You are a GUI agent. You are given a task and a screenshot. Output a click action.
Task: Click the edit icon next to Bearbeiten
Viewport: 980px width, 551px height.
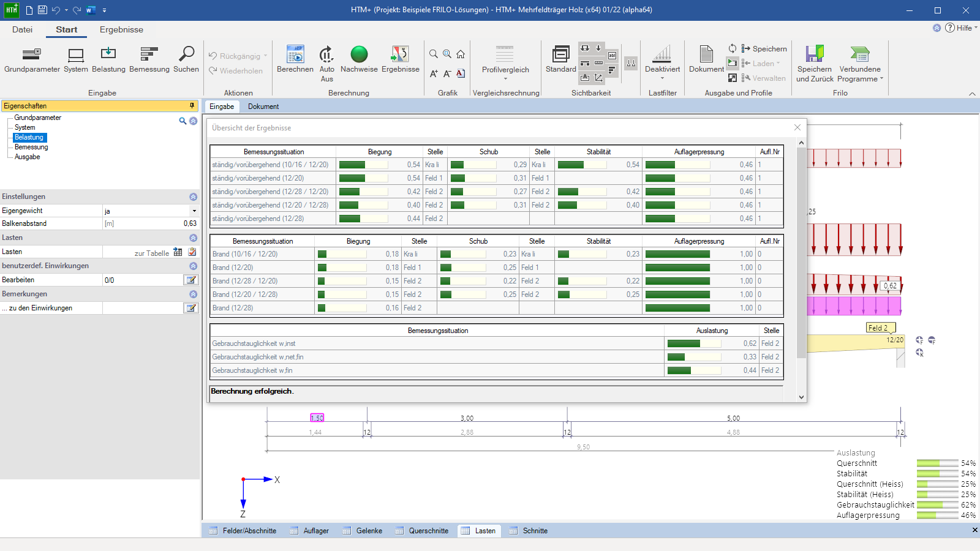point(191,280)
